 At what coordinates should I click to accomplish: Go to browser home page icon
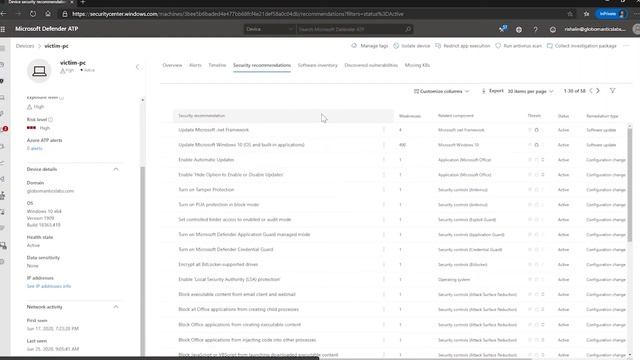coord(48,13)
